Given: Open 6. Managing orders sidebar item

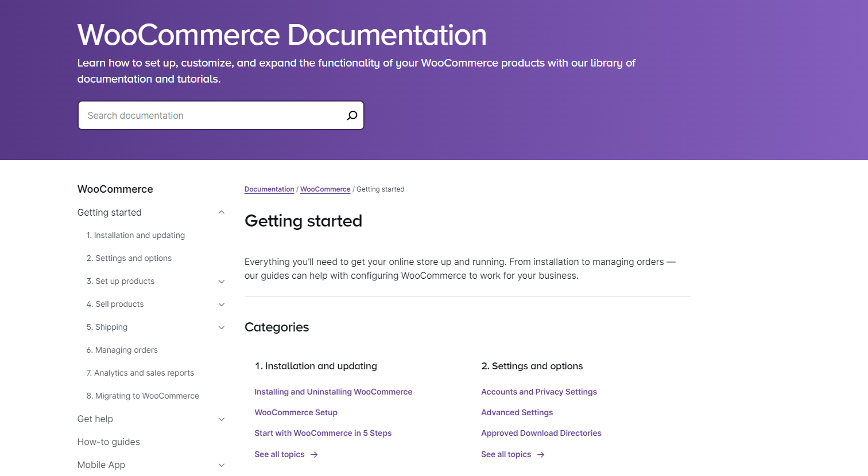Looking at the screenshot, I should (122, 350).
